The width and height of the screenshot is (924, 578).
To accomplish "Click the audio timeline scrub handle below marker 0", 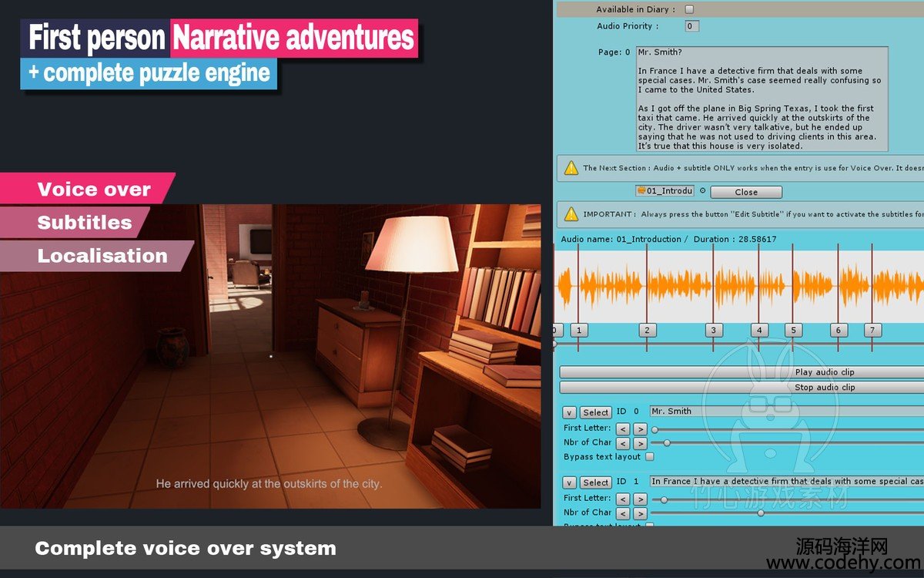I will click(554, 344).
